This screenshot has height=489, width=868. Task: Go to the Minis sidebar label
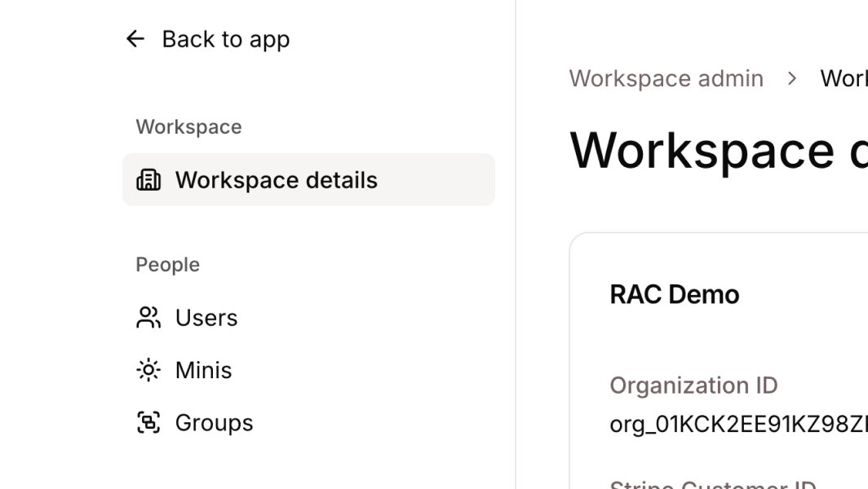pos(203,370)
